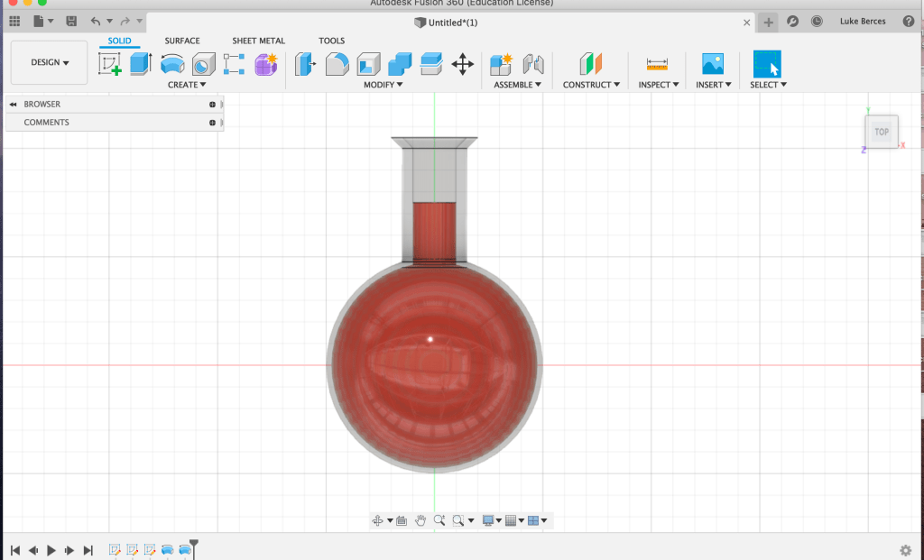
Task: Choose the Fillet tool in Modify
Action: [x=337, y=64]
